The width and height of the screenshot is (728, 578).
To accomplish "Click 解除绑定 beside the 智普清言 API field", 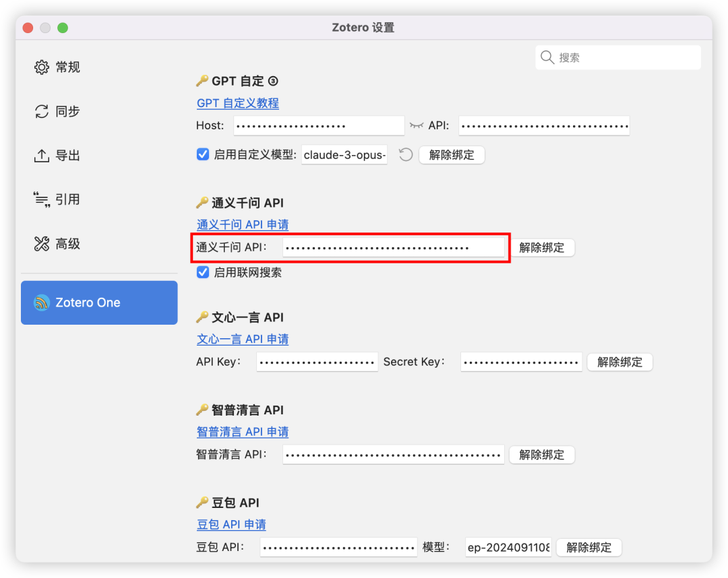I will pyautogui.click(x=541, y=455).
